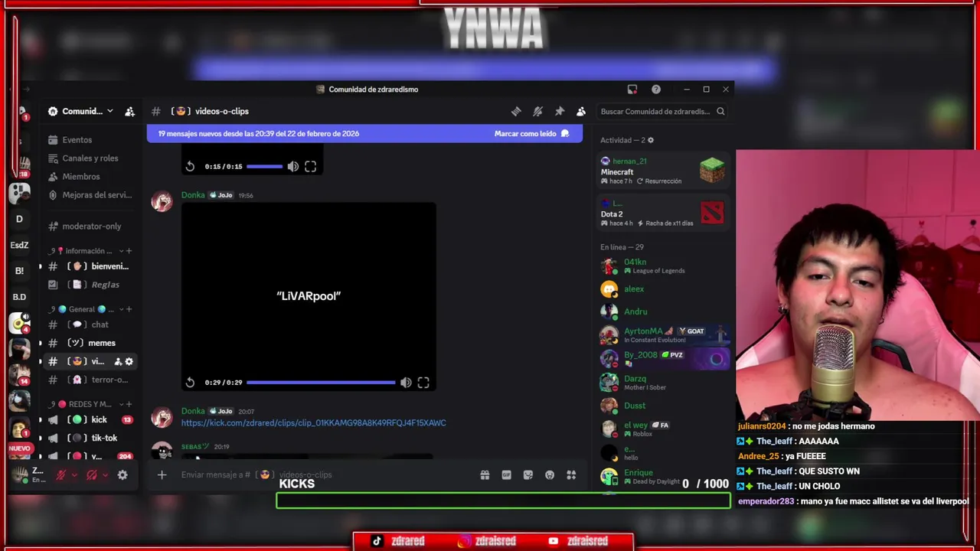
Task: Click the 0:15 video progress bar
Action: pyautogui.click(x=265, y=166)
